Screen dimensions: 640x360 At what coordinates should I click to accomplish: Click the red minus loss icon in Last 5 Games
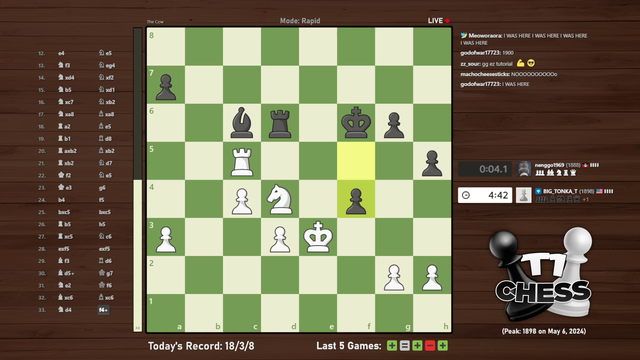tap(430, 346)
